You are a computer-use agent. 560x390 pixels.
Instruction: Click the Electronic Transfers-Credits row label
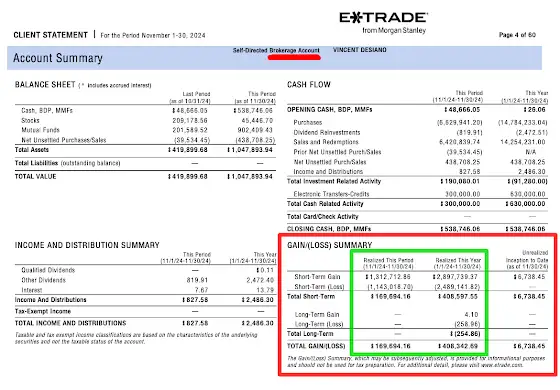331,194
